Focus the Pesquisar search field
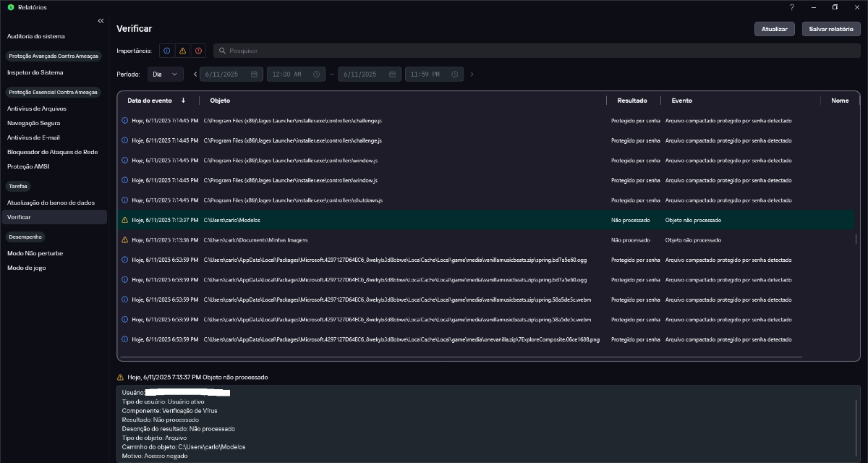This screenshot has width=868, height=463. (x=537, y=51)
